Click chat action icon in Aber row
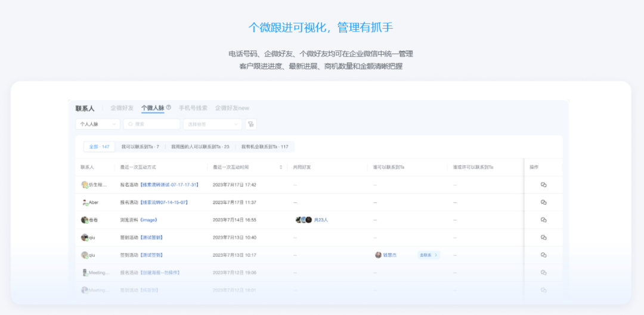This screenshot has width=644, height=315. pyautogui.click(x=543, y=202)
